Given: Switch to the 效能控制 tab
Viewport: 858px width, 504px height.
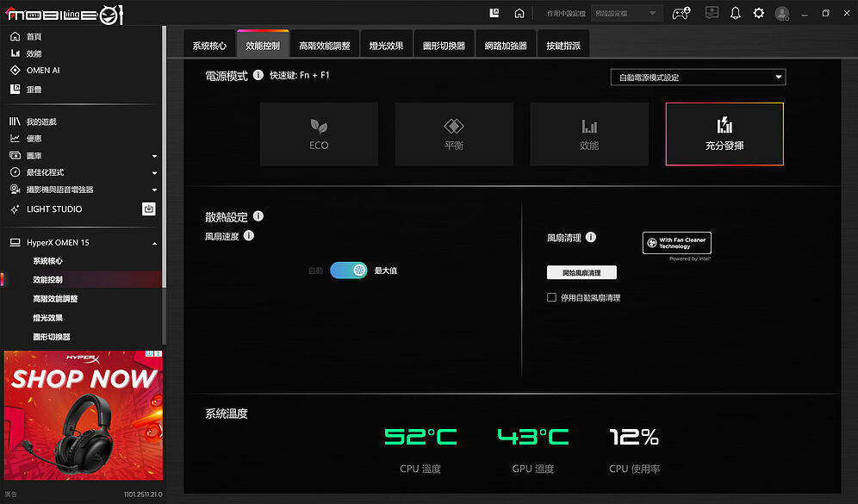Looking at the screenshot, I should pos(263,46).
